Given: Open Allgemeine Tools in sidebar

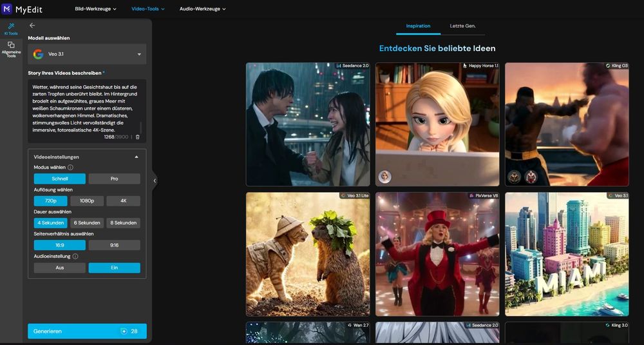Looking at the screenshot, I should coord(11,49).
